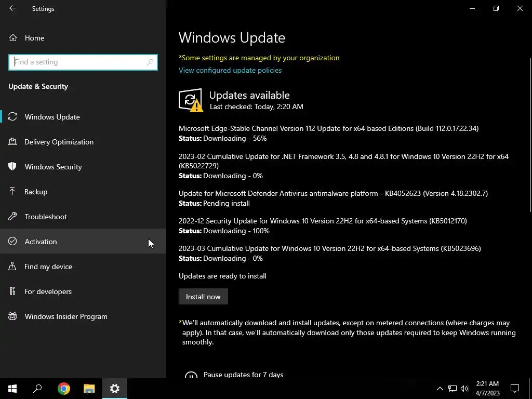Click the Pause updates circle icon

pos(191,375)
